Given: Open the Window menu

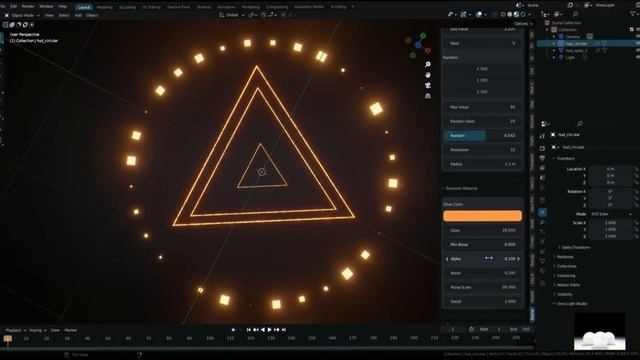Looking at the screenshot, I should [x=46, y=7].
